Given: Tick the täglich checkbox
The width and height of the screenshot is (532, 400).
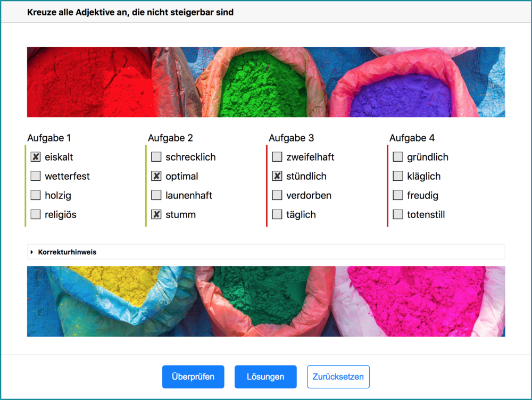Looking at the screenshot, I should click(277, 214).
